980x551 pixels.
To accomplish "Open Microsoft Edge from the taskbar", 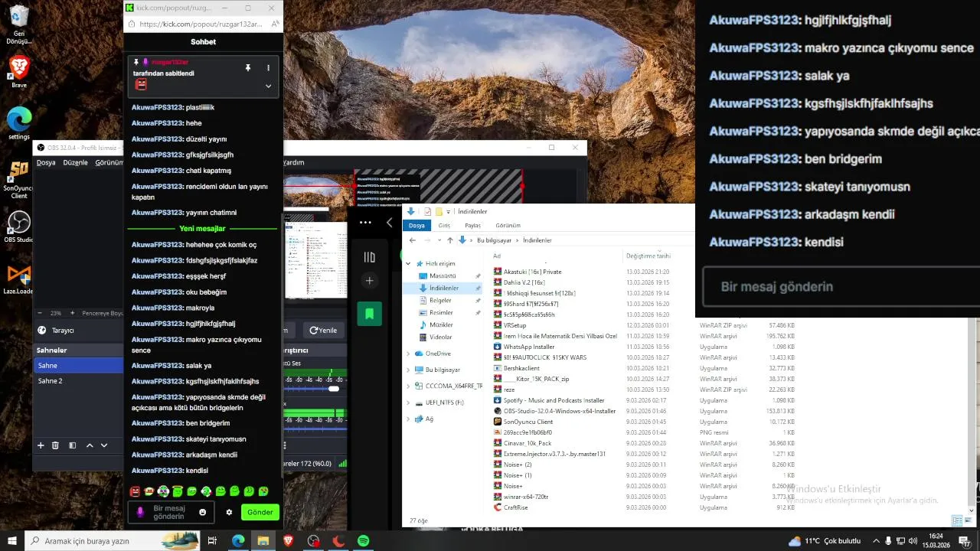I will tap(238, 541).
